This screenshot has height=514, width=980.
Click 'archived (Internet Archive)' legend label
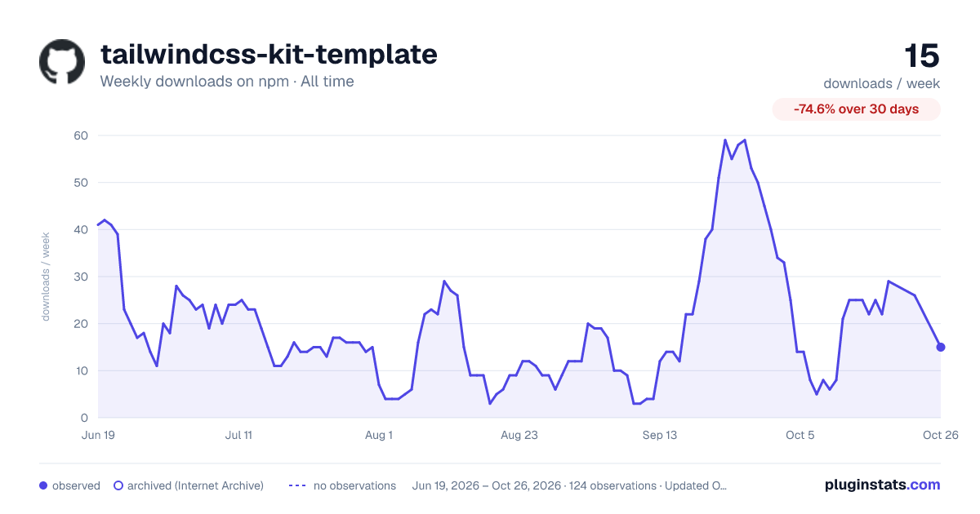[195, 485]
